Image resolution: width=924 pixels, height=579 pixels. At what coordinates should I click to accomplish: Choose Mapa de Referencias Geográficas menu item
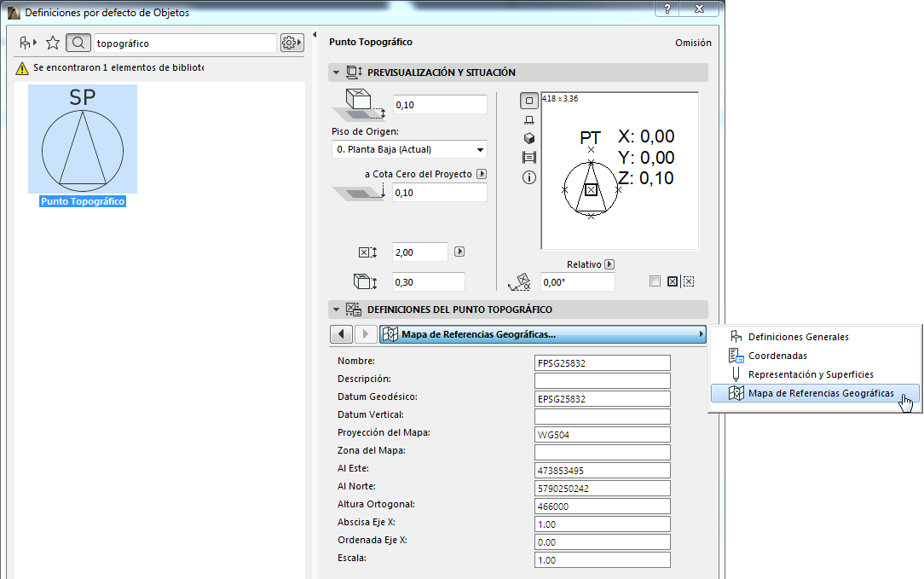click(x=814, y=393)
